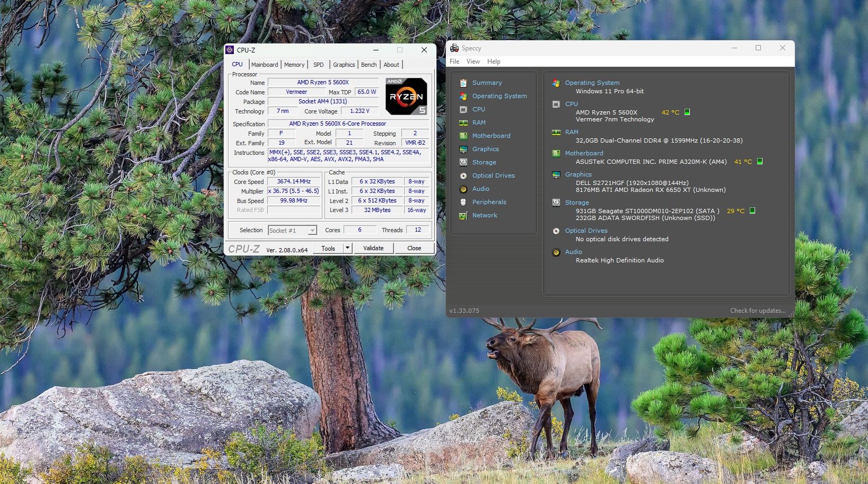Image resolution: width=868 pixels, height=484 pixels.
Task: Click the Bus Speed value 99.98 MHz
Action: point(294,200)
